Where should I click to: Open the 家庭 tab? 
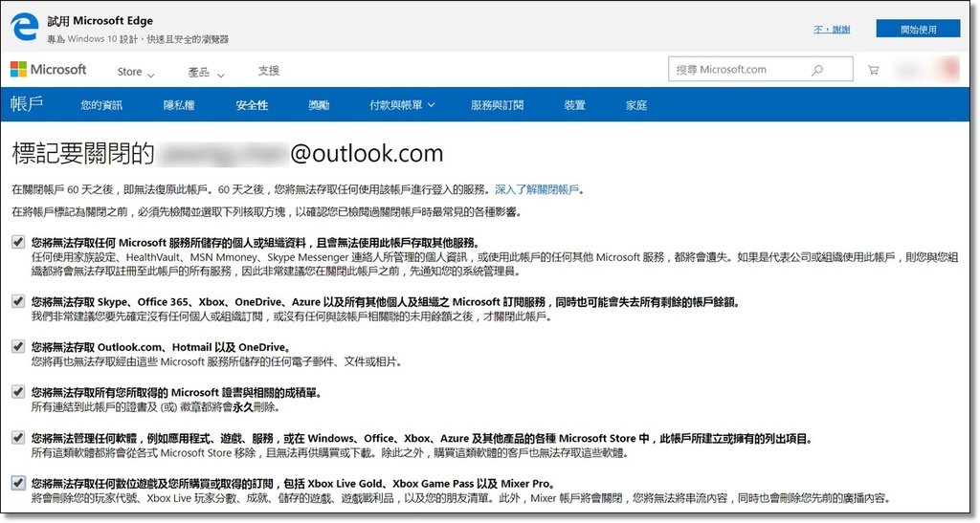click(636, 105)
